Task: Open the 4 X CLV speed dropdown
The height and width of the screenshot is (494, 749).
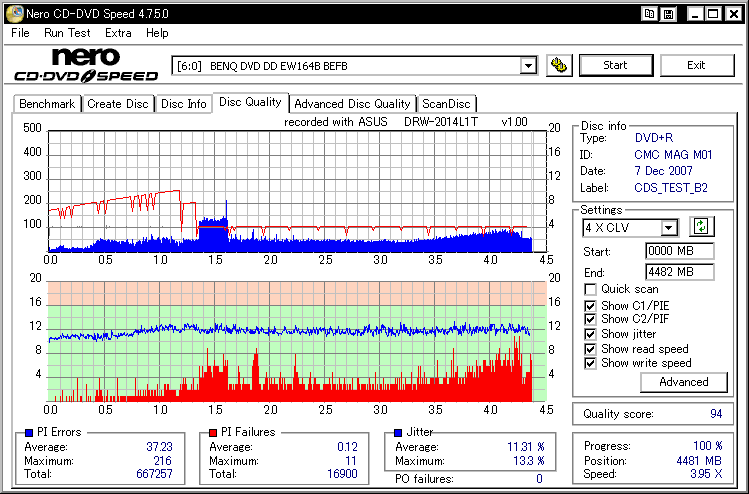Action: coord(669,228)
